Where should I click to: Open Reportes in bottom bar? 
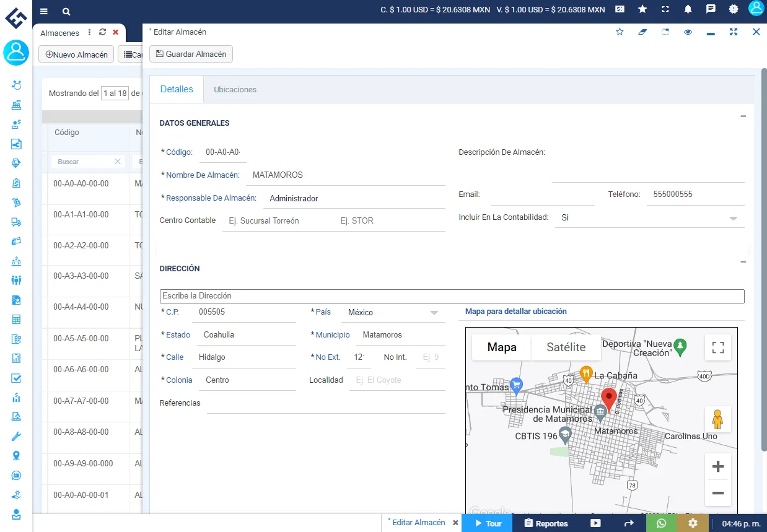click(x=546, y=523)
